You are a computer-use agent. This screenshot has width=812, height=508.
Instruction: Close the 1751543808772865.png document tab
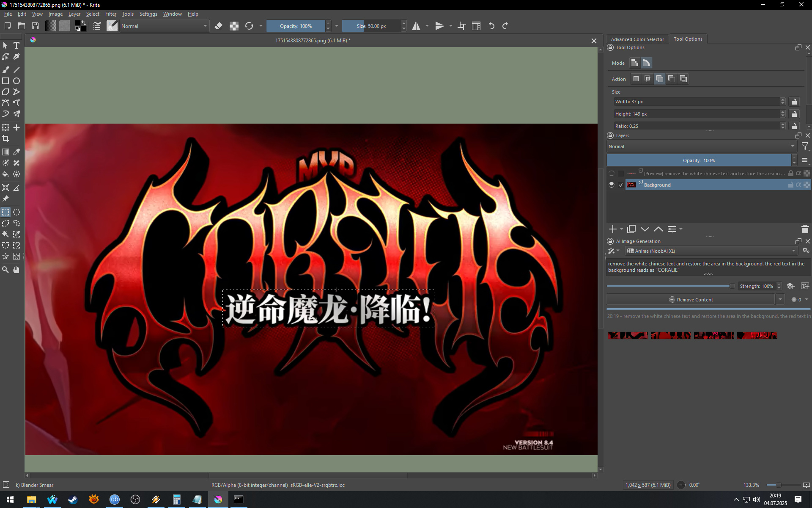[x=594, y=41]
